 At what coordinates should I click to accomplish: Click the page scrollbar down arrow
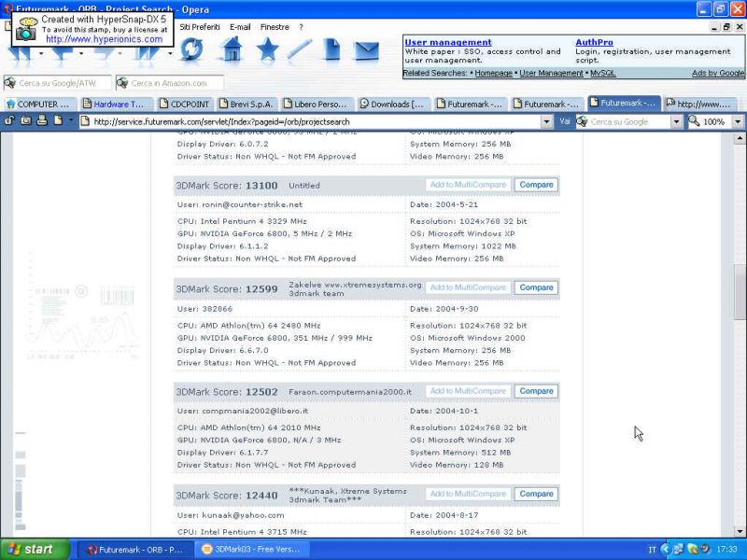740,531
